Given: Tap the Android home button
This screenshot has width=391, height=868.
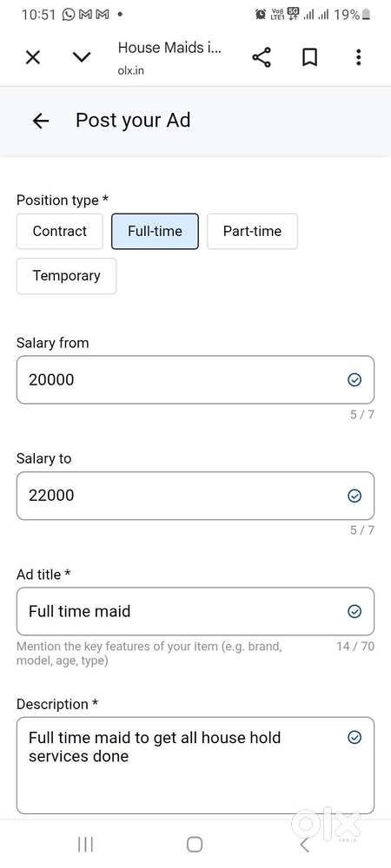Looking at the screenshot, I should point(195,845).
